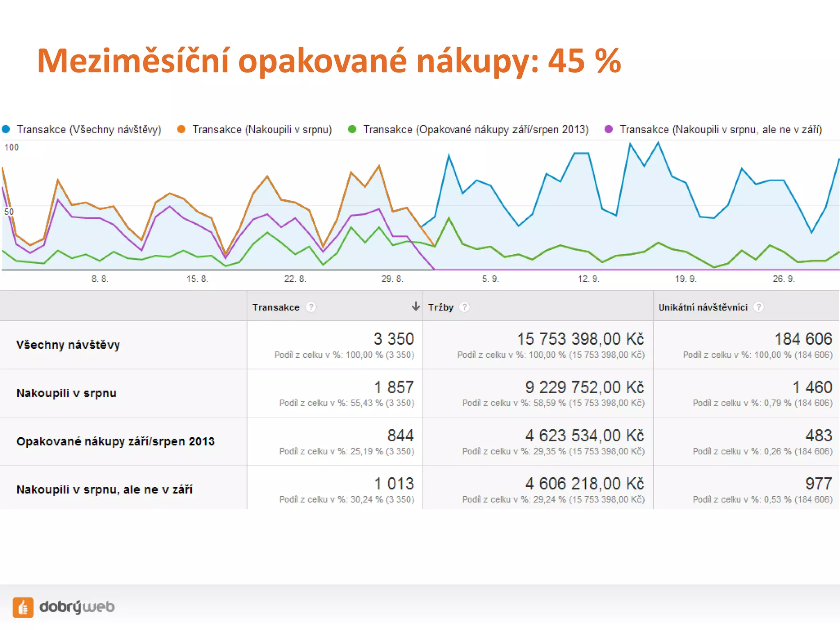Click the sort arrow in Transakce column
Screen dimensions: 840x630
(415, 306)
